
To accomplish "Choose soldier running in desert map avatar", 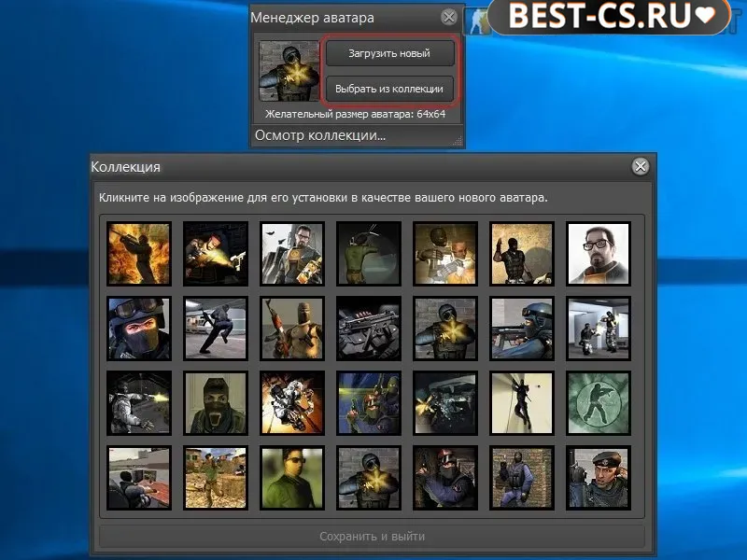I will coord(216,478).
